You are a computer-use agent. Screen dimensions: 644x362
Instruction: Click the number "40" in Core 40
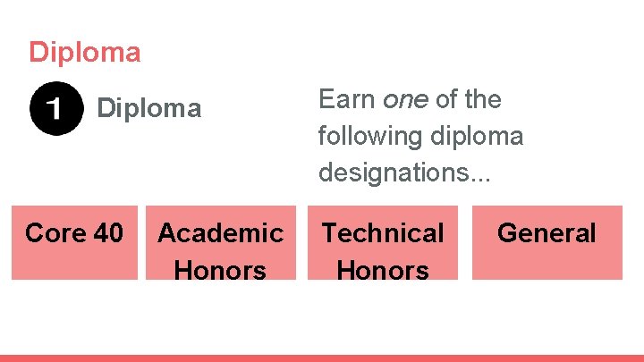[107, 233]
